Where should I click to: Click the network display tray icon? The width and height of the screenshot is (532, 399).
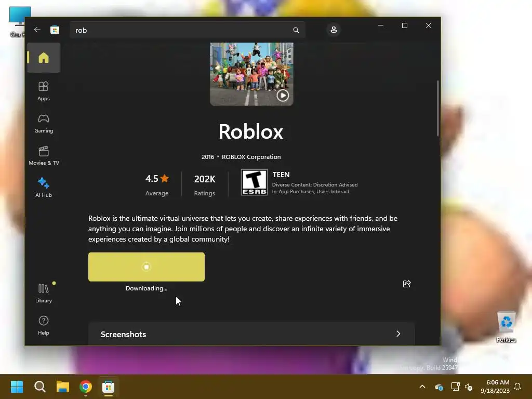(455, 387)
